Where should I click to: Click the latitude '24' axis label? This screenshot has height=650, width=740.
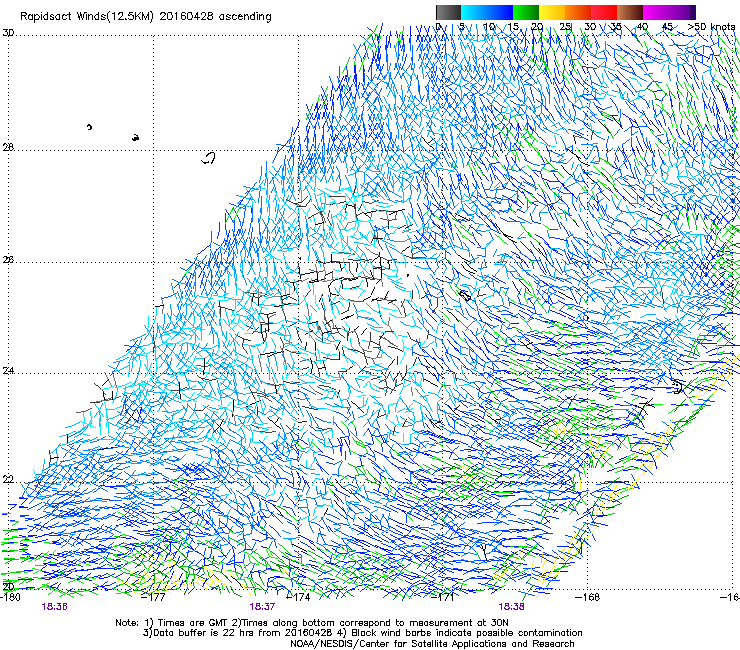(x=8, y=371)
